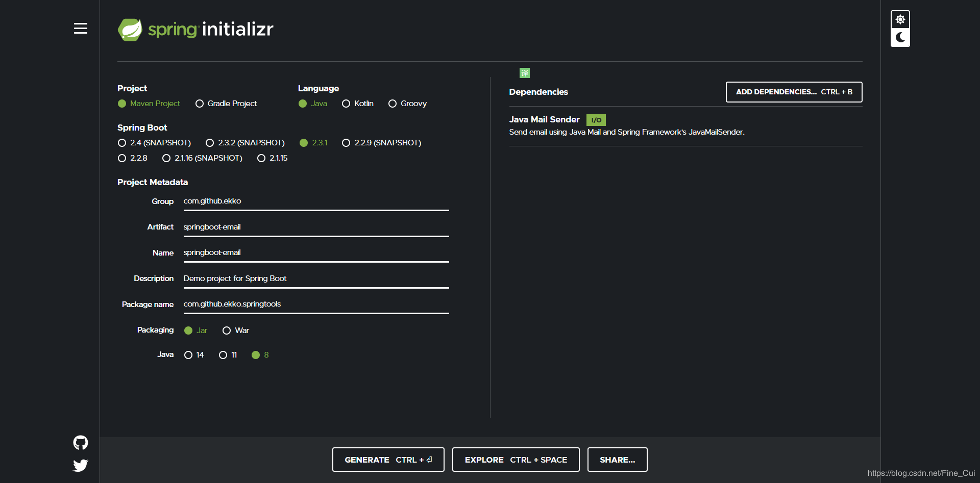This screenshot has height=483, width=980.
Task: Click the Name input field
Action: tap(316, 253)
